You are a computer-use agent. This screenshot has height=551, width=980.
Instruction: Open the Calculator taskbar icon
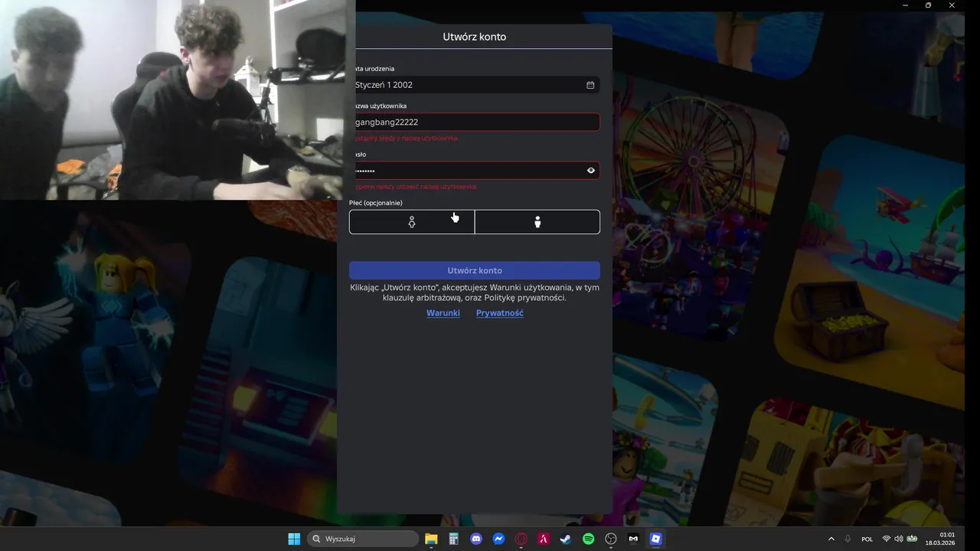click(x=453, y=539)
